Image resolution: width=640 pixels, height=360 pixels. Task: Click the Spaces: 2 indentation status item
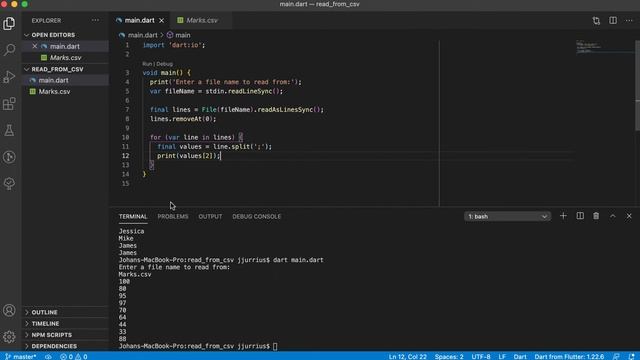coord(449,356)
